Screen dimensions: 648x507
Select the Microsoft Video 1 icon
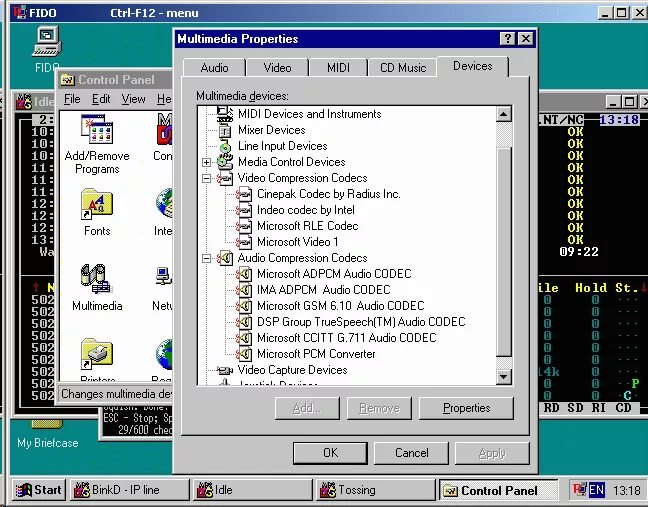(244, 242)
